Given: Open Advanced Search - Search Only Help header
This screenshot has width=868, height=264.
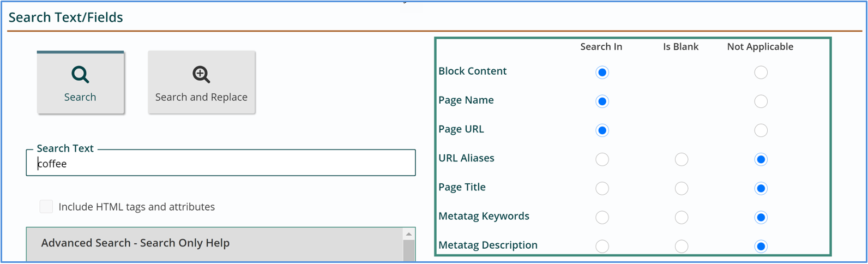Looking at the screenshot, I should point(135,243).
